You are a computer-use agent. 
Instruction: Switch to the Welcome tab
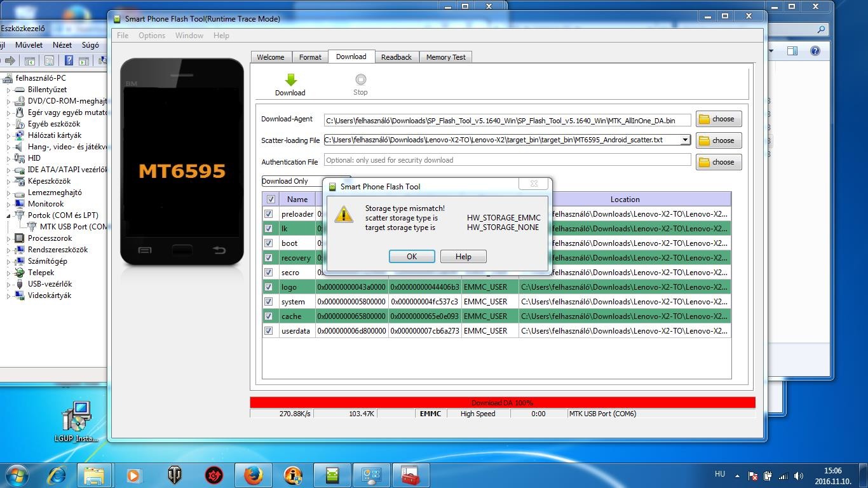(x=271, y=57)
